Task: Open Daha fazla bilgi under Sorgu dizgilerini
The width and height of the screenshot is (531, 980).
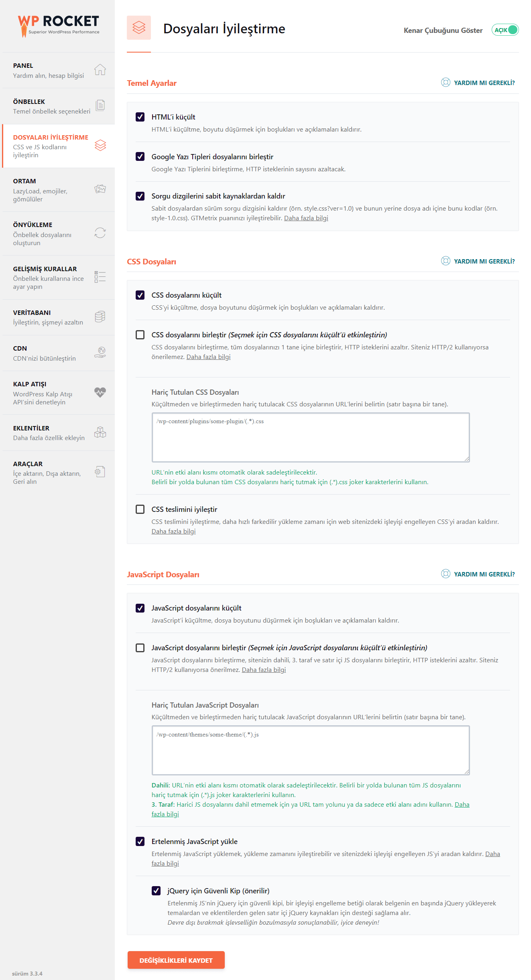Action: 306,218
